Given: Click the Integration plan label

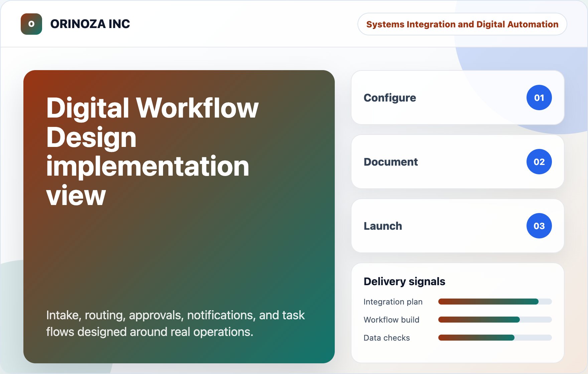Looking at the screenshot, I should 393,302.
